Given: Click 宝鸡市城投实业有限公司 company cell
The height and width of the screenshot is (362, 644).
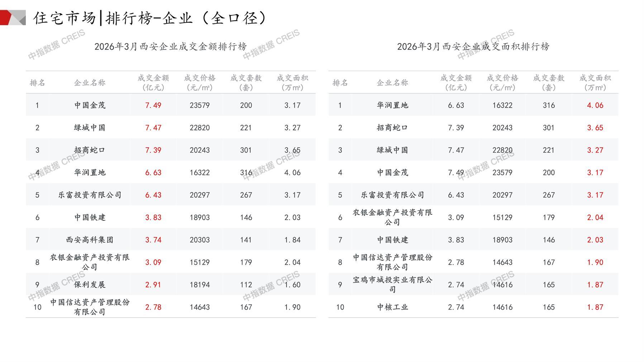Looking at the screenshot, I should [x=392, y=285].
